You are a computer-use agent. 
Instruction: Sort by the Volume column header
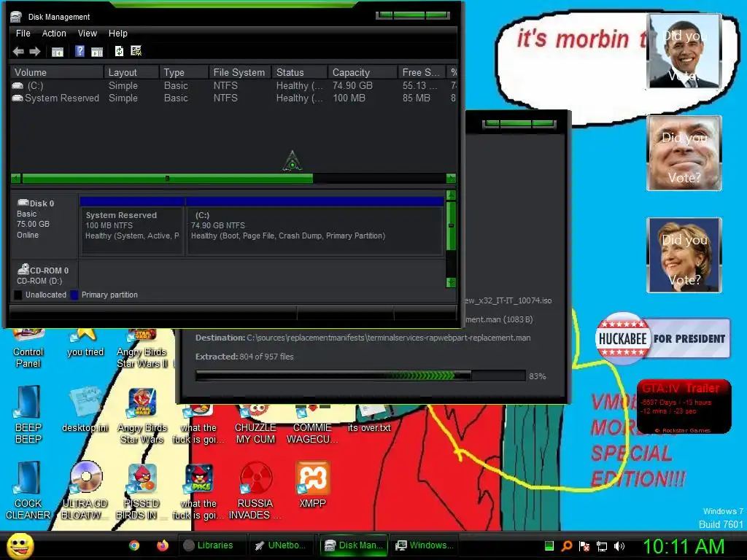(x=57, y=72)
